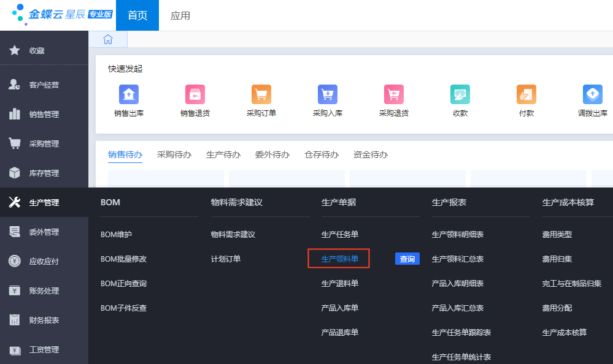613x364 pixels.
Task: Click the 采购订单 orange cart icon
Action: click(261, 94)
